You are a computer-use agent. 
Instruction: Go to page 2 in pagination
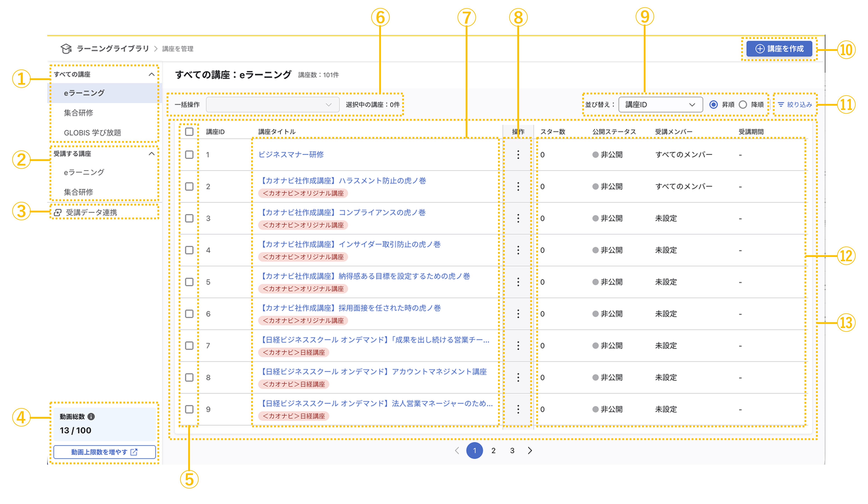click(x=493, y=450)
